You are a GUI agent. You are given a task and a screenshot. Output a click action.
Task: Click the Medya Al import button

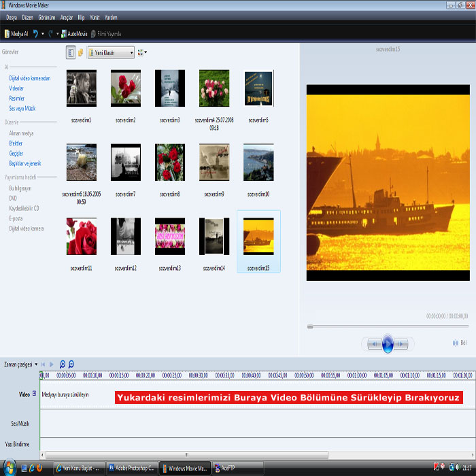pos(16,34)
